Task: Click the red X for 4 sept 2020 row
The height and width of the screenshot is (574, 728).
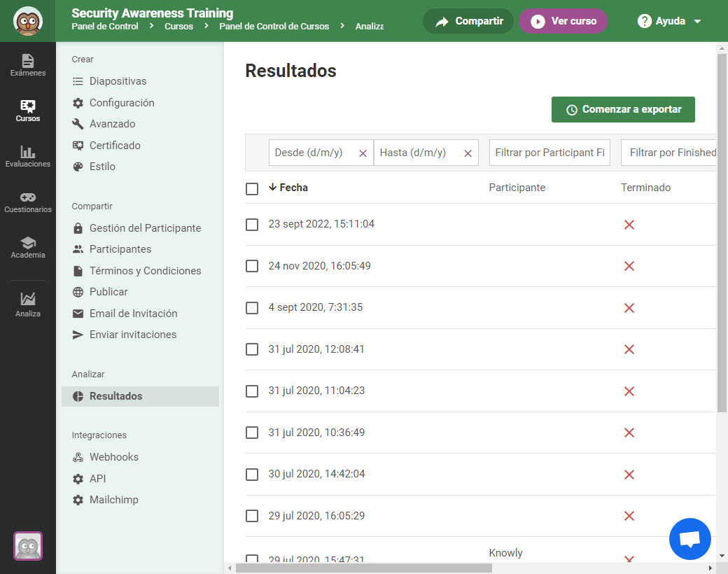Action: (x=629, y=308)
